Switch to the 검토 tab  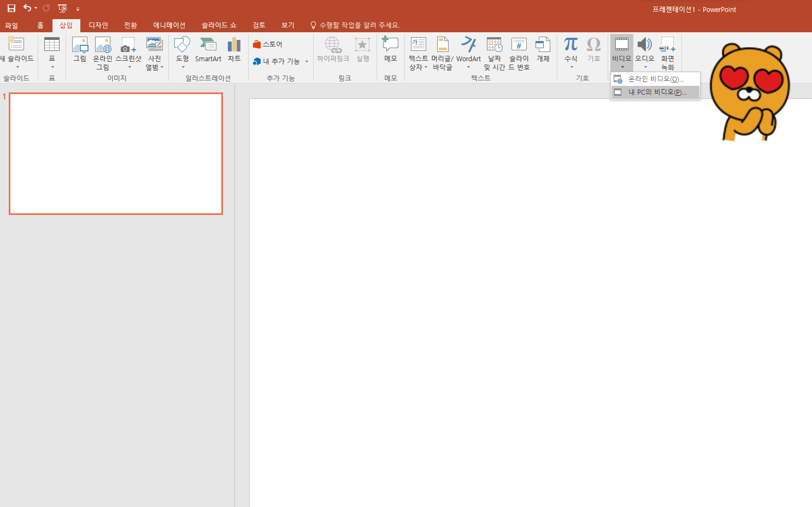259,25
